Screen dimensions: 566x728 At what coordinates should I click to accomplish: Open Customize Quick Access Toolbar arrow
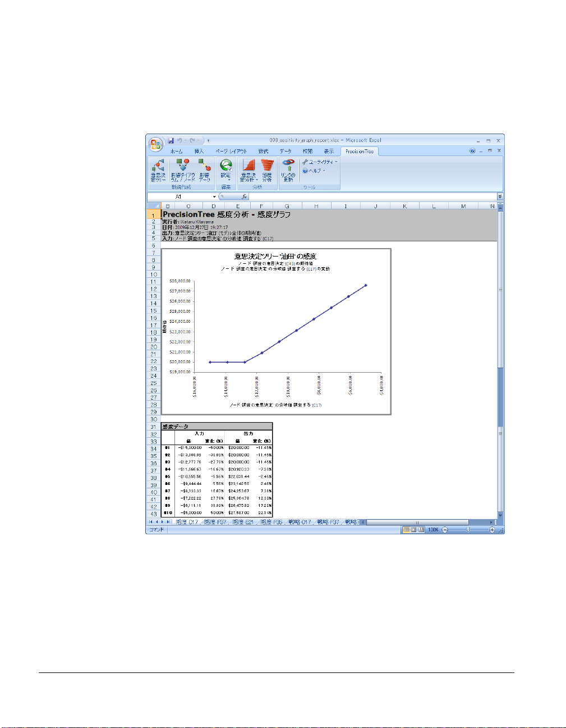pyautogui.click(x=208, y=140)
